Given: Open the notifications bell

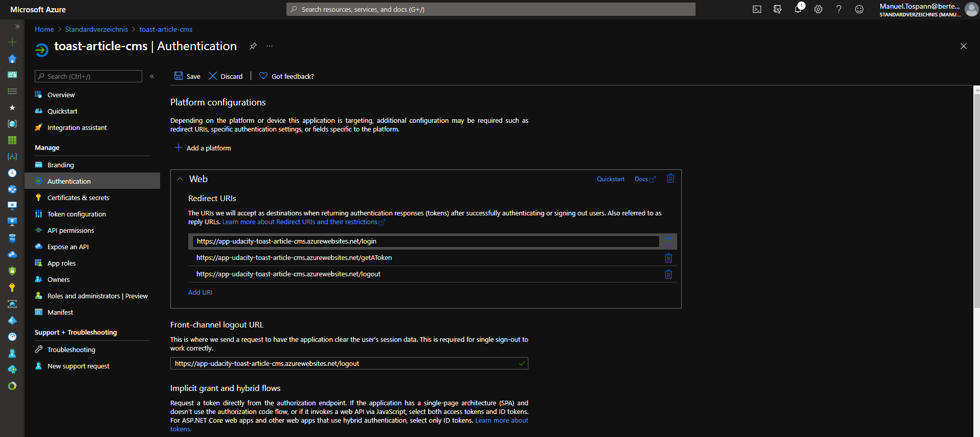Looking at the screenshot, I should (798, 9).
